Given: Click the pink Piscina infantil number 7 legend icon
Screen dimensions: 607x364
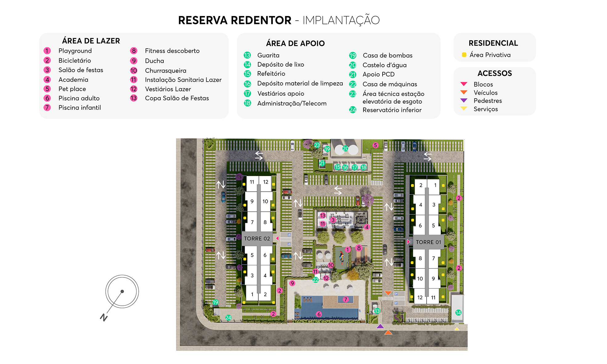Looking at the screenshot, I should coord(47,108).
